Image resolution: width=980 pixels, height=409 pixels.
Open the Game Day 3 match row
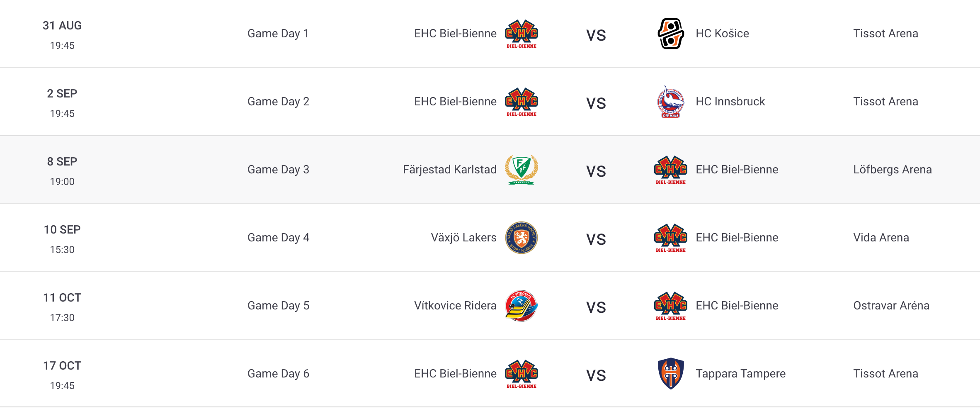pos(490,170)
